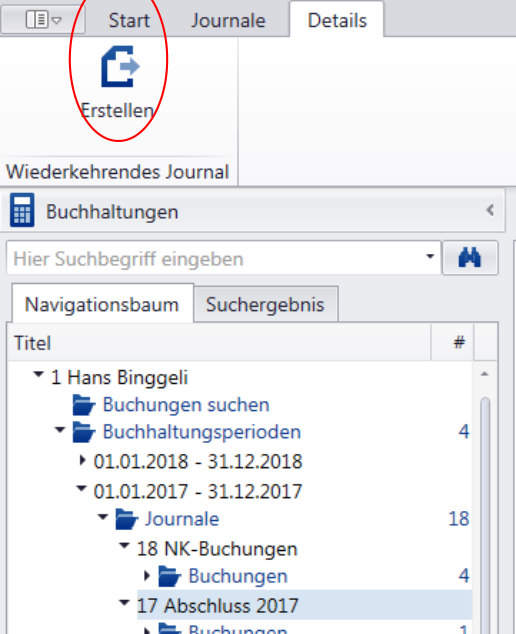This screenshot has width=516, height=634.
Task: Select period 01.01.2018 - 31.12.2018
Action: click(198, 461)
